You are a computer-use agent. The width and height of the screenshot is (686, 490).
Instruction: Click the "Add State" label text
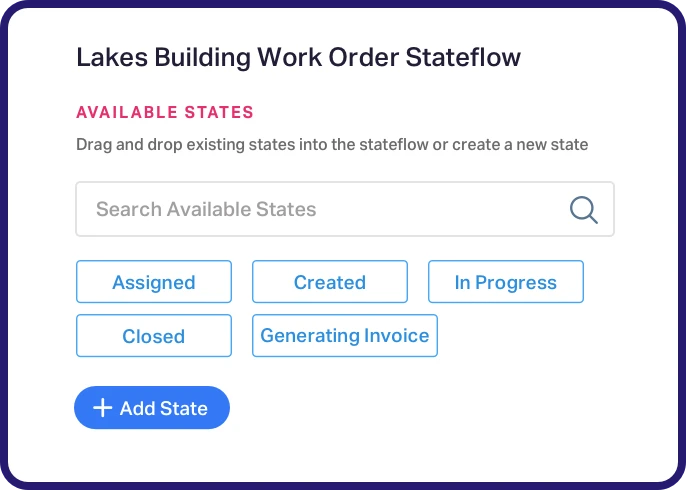click(164, 408)
